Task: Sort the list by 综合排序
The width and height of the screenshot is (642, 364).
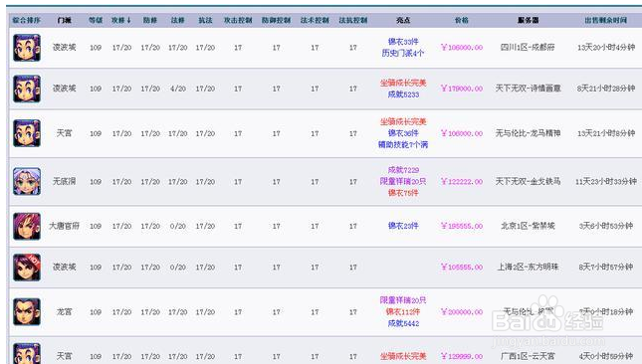Action: click(27, 20)
